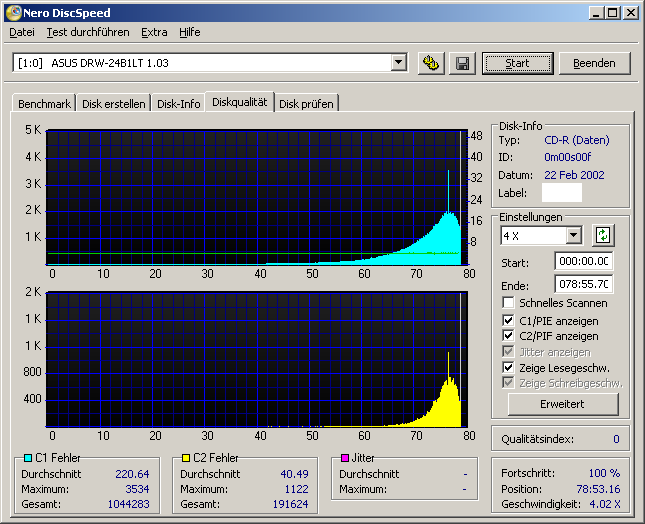Click the Ende time input field
Screen dimensions: 645x524
coord(583,284)
